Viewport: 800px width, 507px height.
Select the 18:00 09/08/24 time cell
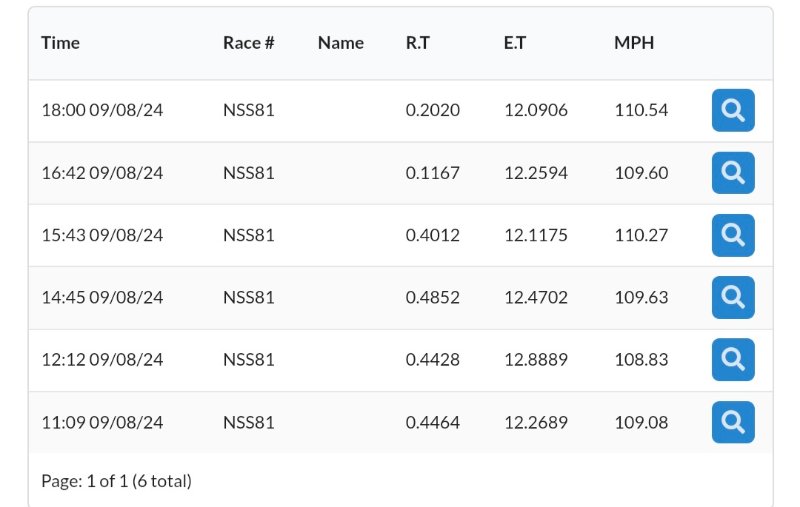(102, 111)
